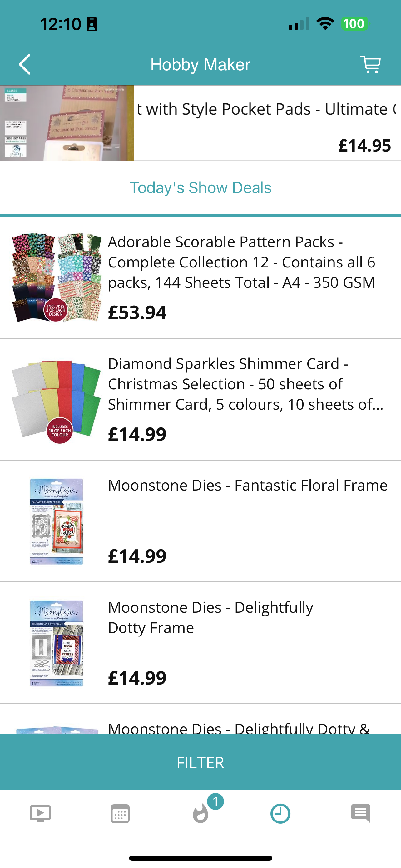Open the chat messages tab icon
The image size is (401, 868).
pyautogui.click(x=361, y=813)
